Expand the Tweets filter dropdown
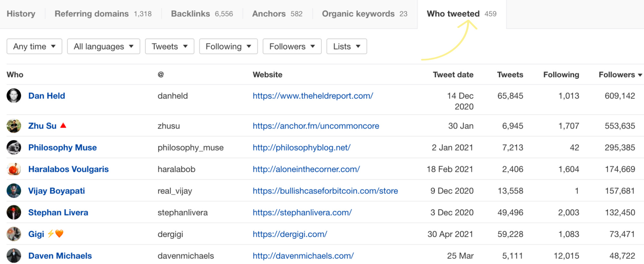The width and height of the screenshot is (644, 264). click(x=169, y=46)
